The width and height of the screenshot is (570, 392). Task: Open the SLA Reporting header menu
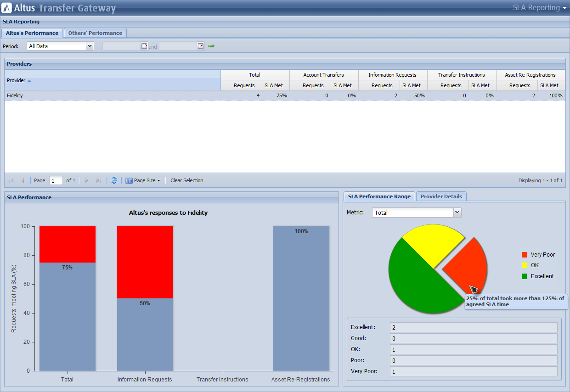[x=540, y=8]
